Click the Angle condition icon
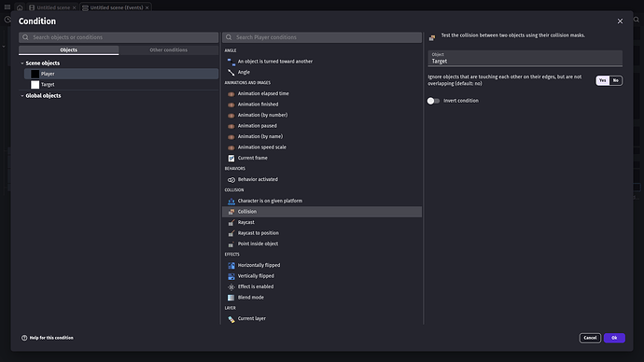644x362 pixels. click(231, 72)
